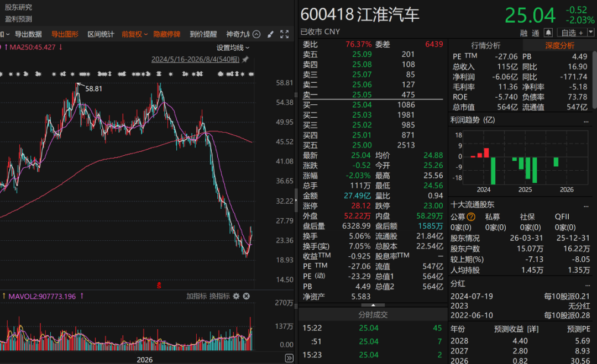This screenshot has width=597, height=364.
Task: Click buy-five price 25.00 row
Action: point(373,145)
